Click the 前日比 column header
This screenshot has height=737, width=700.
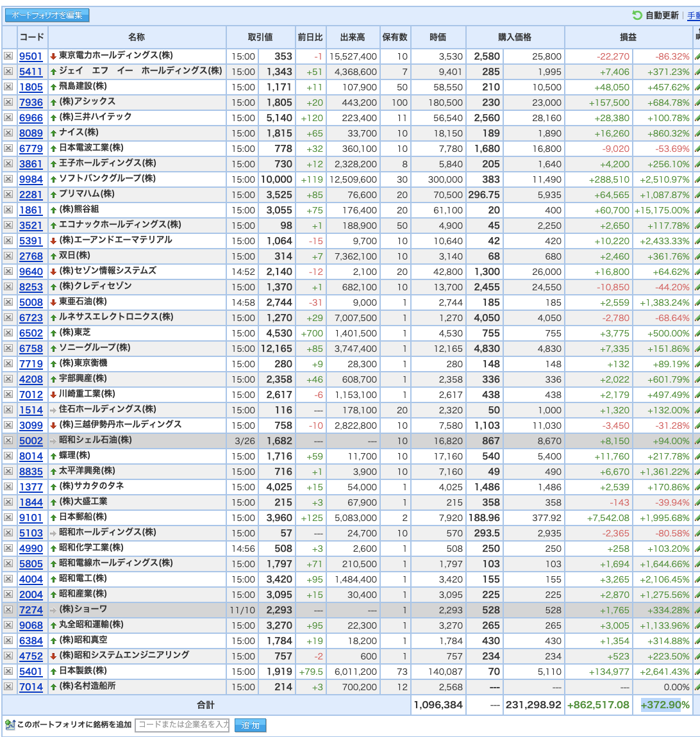310,37
